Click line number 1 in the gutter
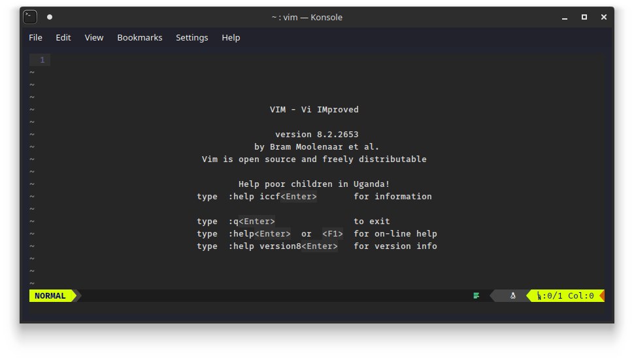 pyautogui.click(x=42, y=60)
